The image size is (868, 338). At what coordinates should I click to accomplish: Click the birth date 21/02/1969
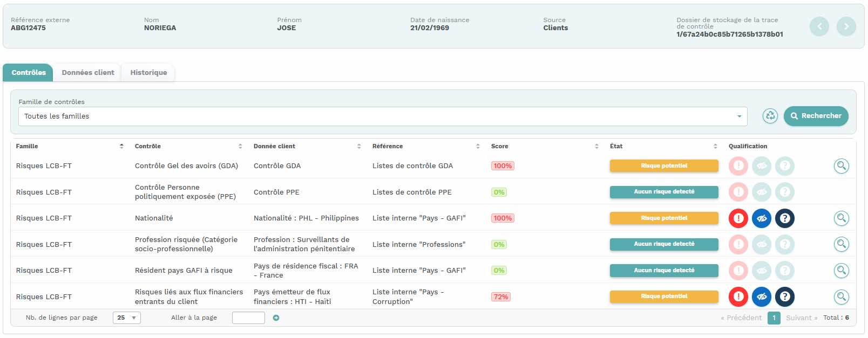click(430, 28)
